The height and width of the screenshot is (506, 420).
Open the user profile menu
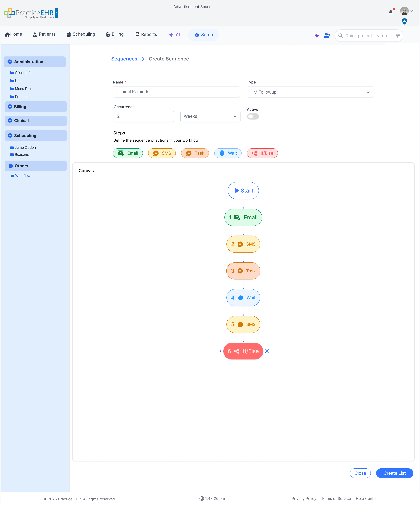[x=406, y=11]
